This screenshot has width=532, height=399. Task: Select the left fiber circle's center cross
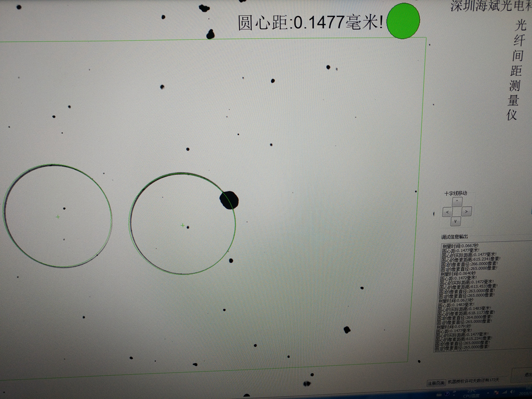(58, 217)
